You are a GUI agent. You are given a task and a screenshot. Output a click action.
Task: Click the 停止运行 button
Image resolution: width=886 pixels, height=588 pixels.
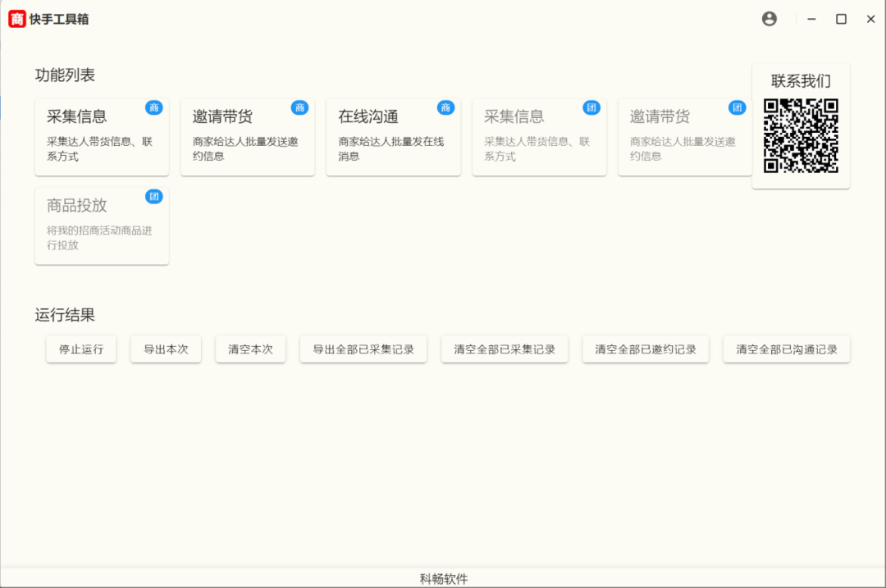(80, 349)
